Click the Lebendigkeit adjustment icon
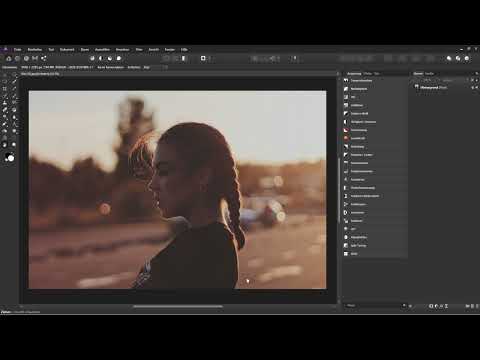This screenshot has width=480, height=360. pyautogui.click(x=346, y=138)
